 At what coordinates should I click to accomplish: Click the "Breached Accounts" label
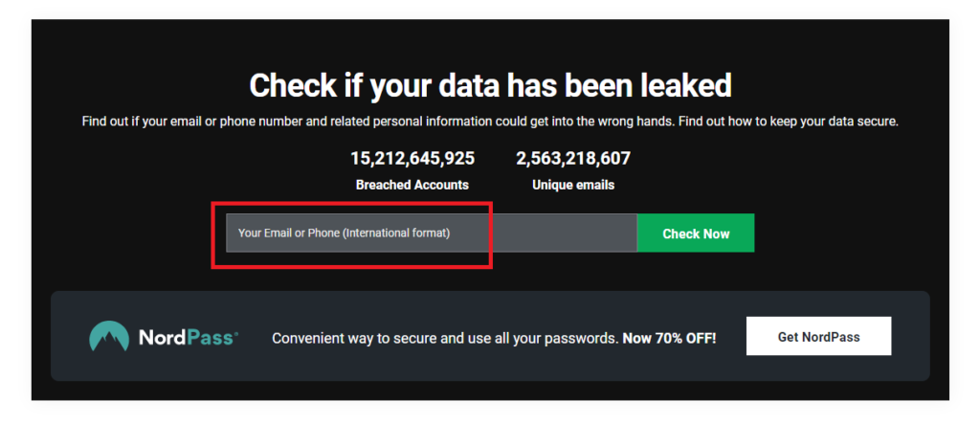[412, 185]
